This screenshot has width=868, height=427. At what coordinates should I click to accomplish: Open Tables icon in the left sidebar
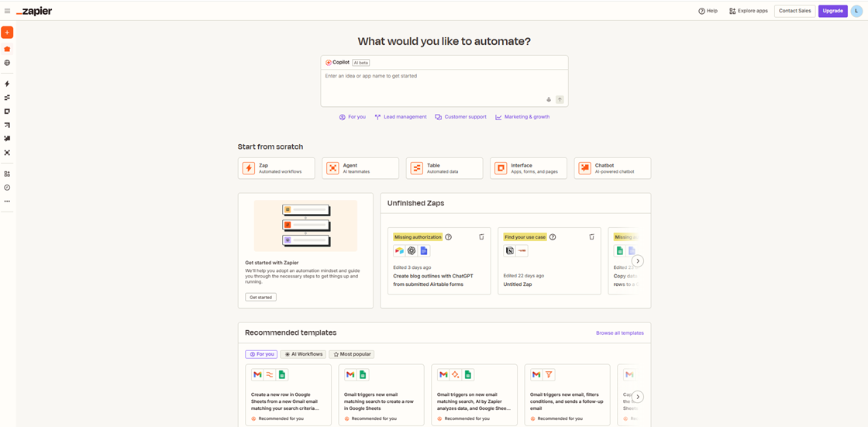(x=7, y=98)
